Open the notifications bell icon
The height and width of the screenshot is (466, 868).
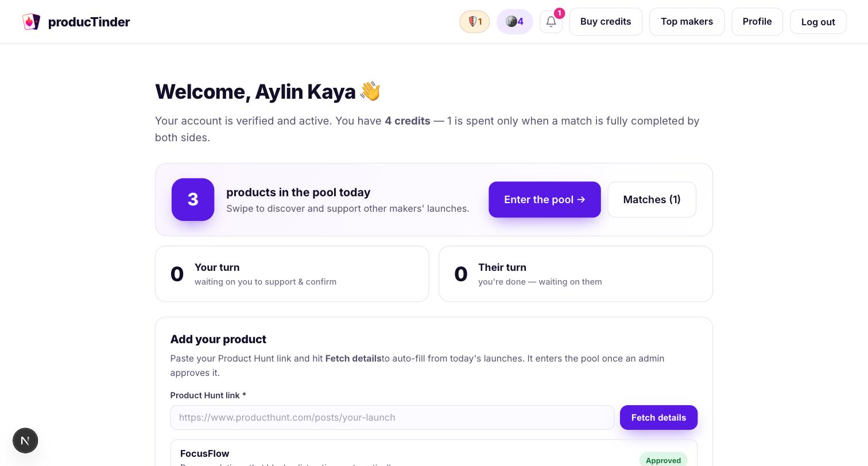click(551, 22)
